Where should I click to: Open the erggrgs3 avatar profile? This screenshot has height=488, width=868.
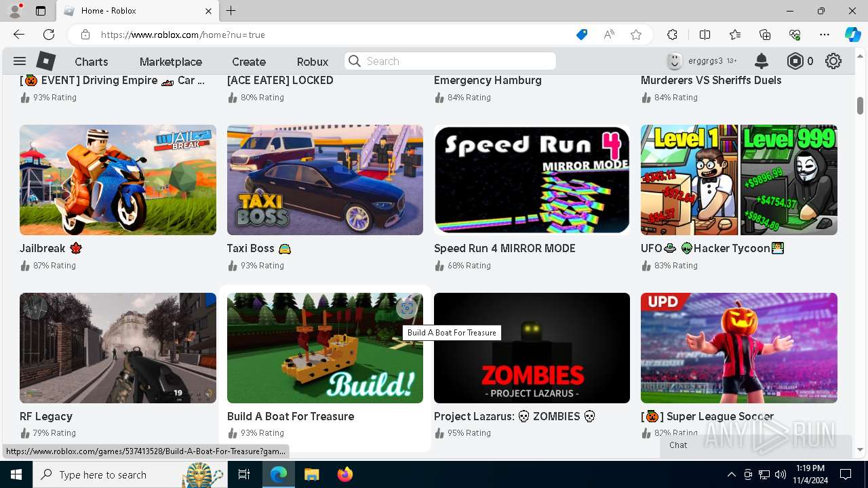click(674, 61)
